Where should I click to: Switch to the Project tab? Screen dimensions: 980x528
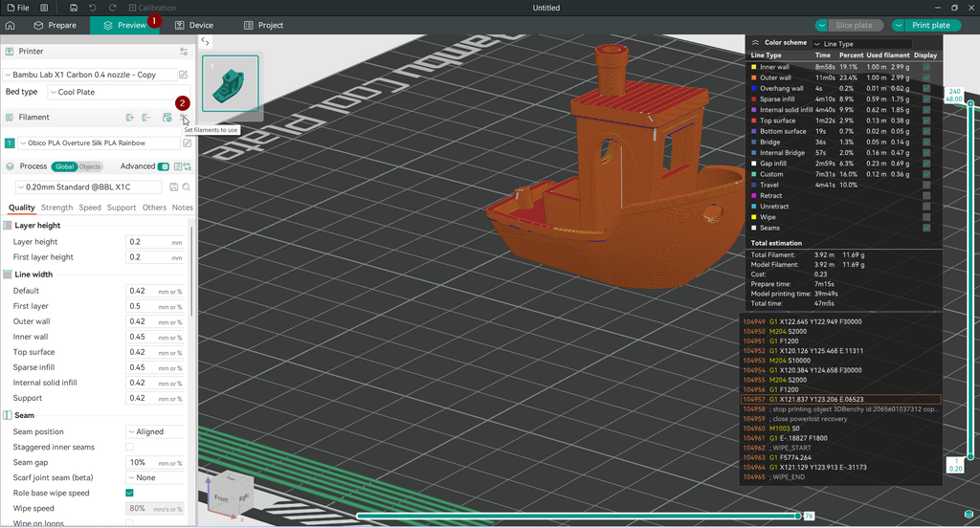click(264, 25)
